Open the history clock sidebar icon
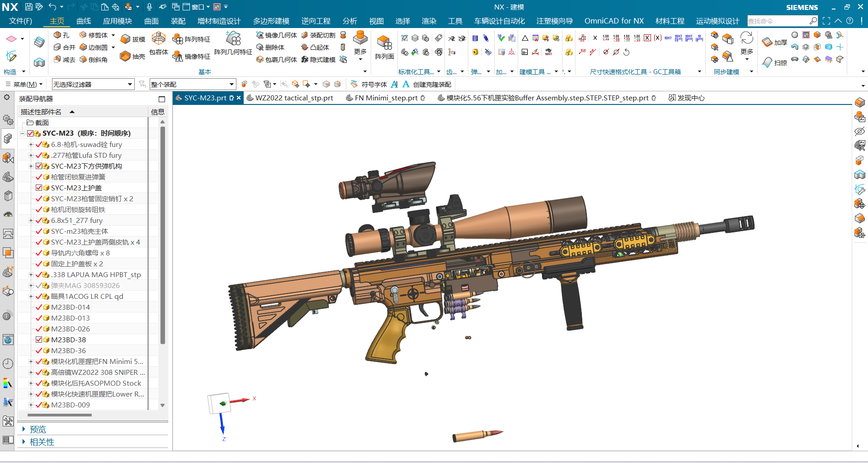868x463 pixels. 8,364
